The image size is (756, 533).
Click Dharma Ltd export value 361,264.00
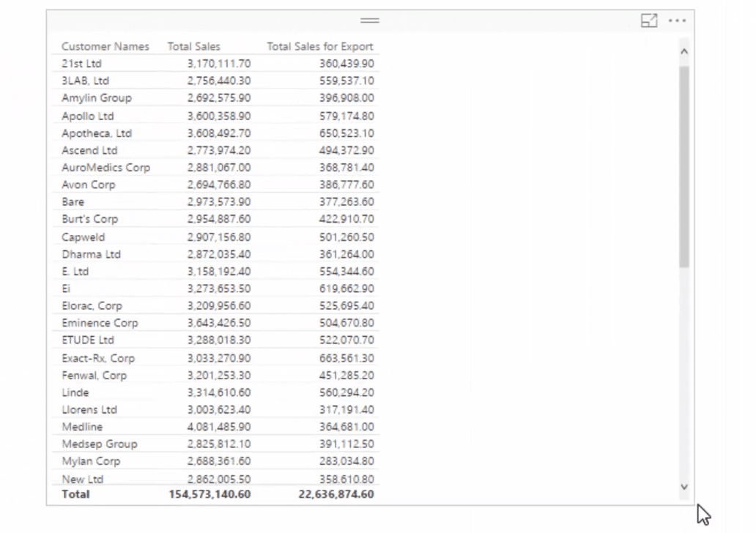point(346,255)
